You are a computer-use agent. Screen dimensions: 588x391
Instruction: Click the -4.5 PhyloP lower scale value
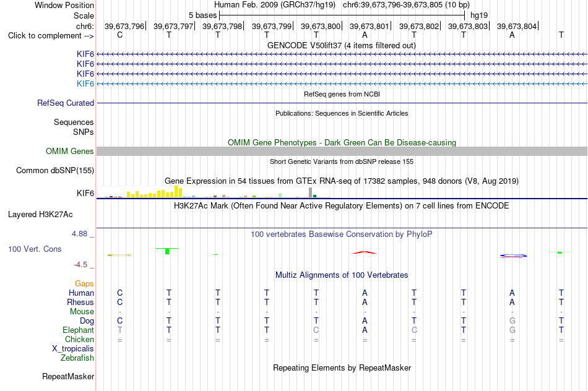80,265
